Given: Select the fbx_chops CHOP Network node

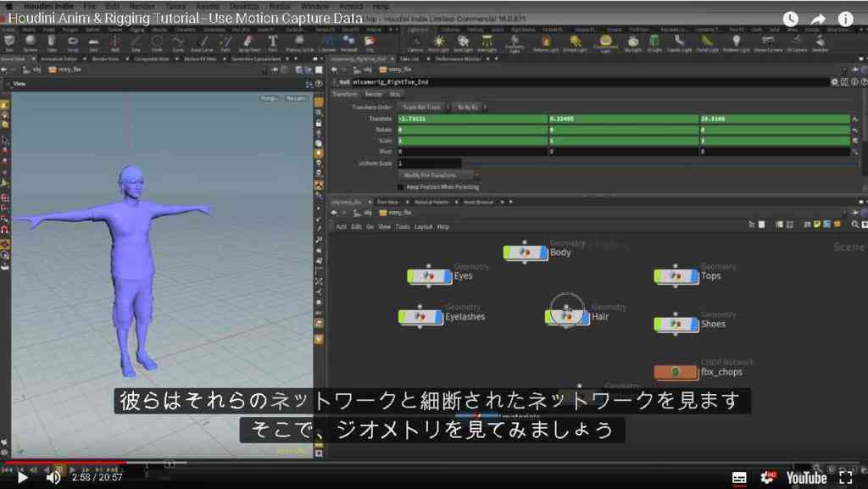Looking at the screenshot, I should (676, 372).
